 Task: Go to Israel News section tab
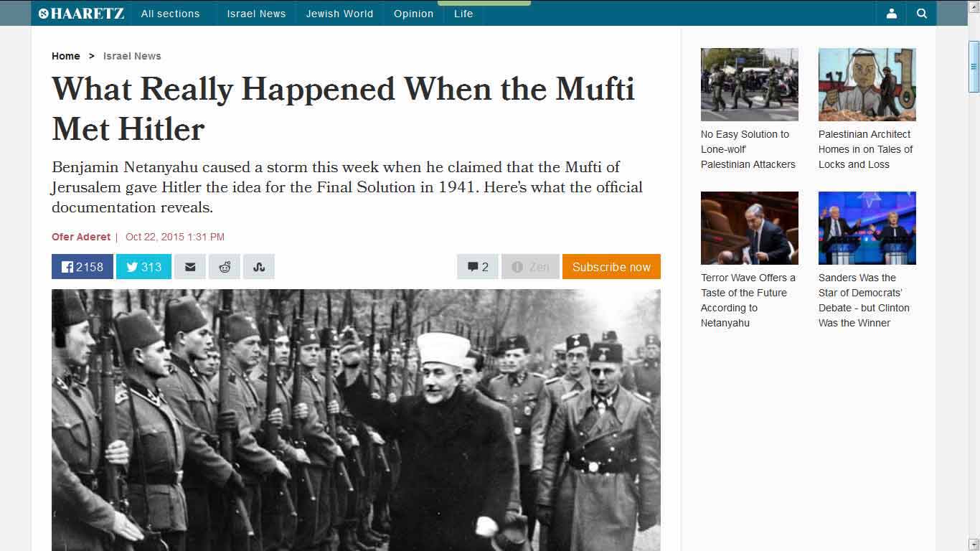coord(256,14)
